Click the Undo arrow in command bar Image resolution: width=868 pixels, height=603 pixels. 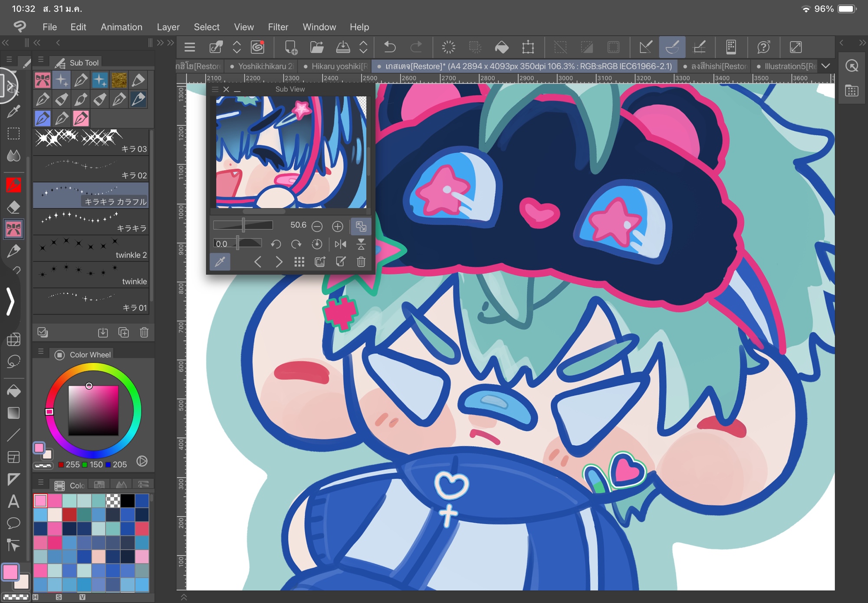[390, 47]
